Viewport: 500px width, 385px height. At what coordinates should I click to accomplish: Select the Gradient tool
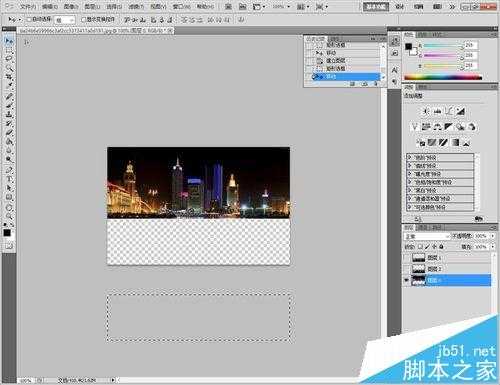pos(9,142)
